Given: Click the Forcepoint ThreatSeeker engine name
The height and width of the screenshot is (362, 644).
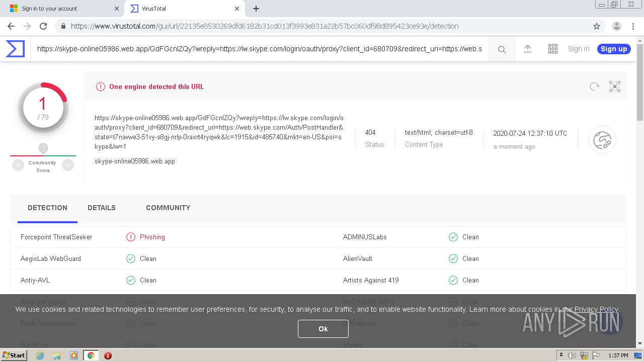Looking at the screenshot, I should (56, 237).
